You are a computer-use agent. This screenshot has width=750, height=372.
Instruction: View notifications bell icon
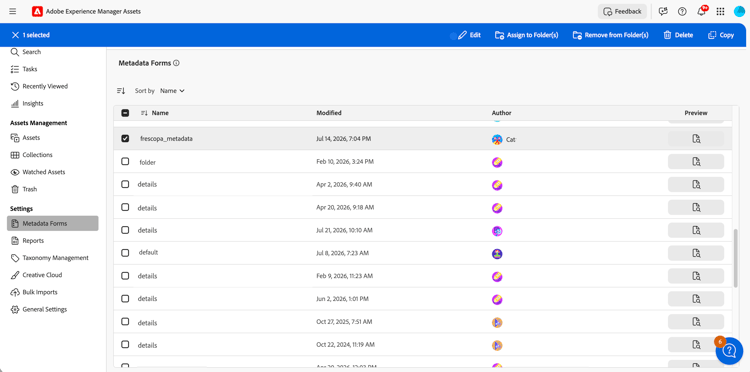pos(701,11)
